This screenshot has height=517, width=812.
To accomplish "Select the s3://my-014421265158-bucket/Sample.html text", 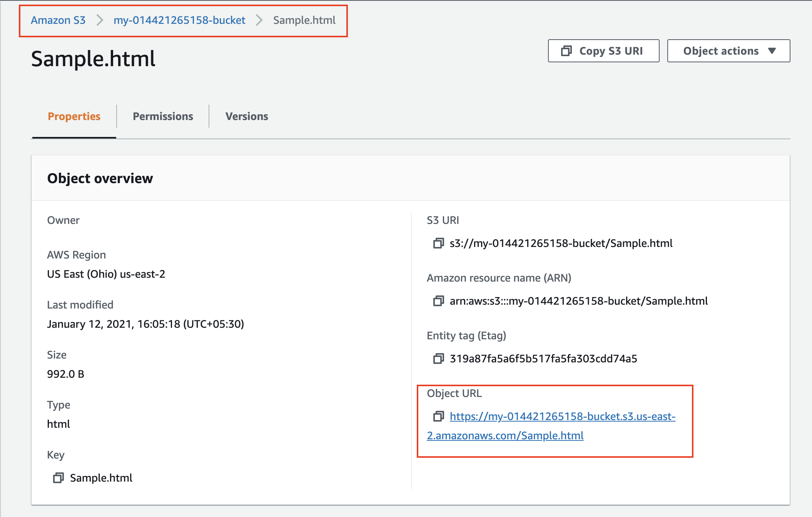I will click(x=561, y=243).
